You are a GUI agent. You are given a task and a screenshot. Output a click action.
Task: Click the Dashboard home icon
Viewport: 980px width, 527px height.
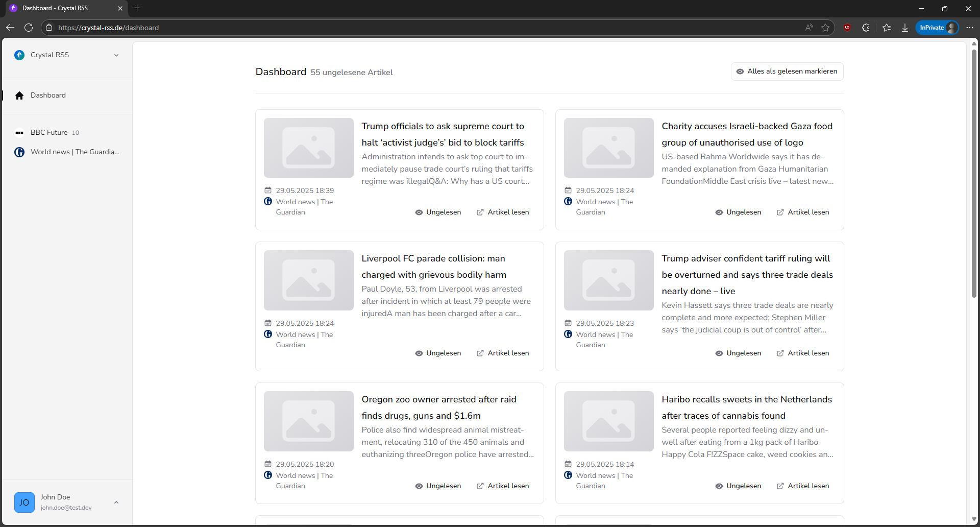[x=19, y=95]
